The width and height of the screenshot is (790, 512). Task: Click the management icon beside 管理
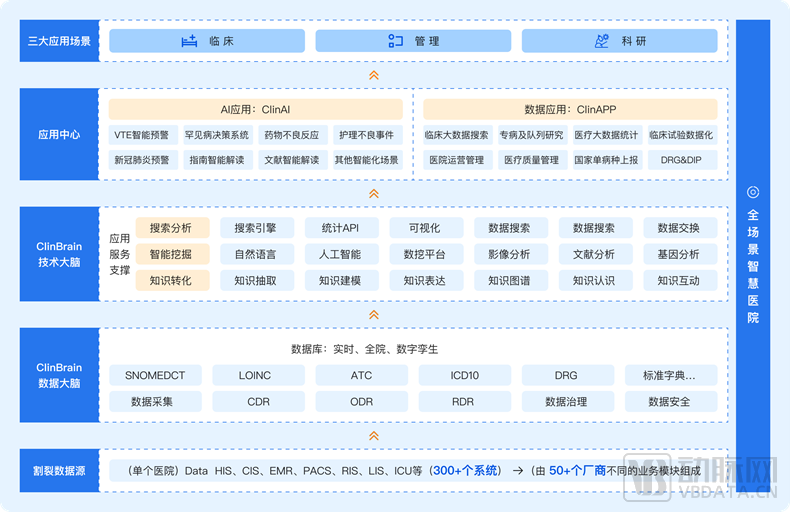click(396, 41)
